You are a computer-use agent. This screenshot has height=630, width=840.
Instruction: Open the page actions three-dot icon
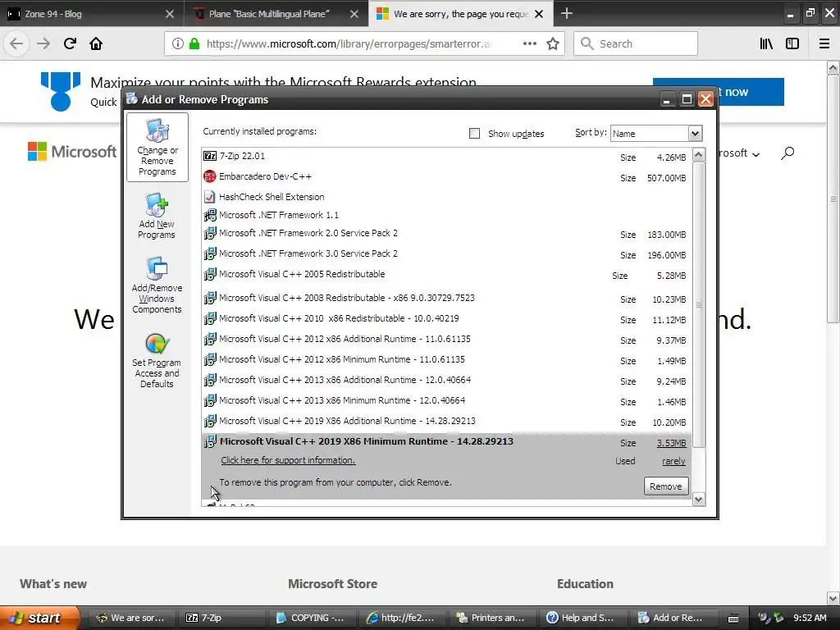[x=529, y=44]
